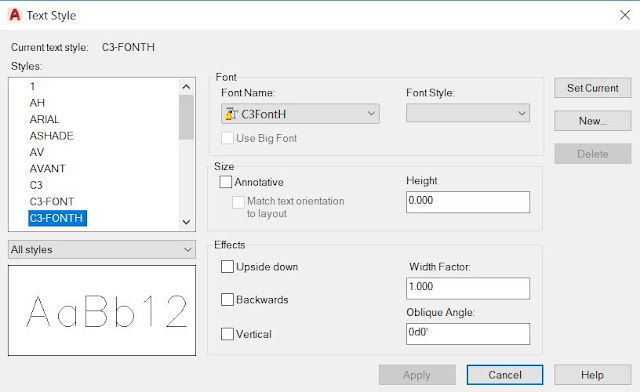Screen dimensions: 640x392
Task: Select the ASHADE style
Action: tap(51, 136)
